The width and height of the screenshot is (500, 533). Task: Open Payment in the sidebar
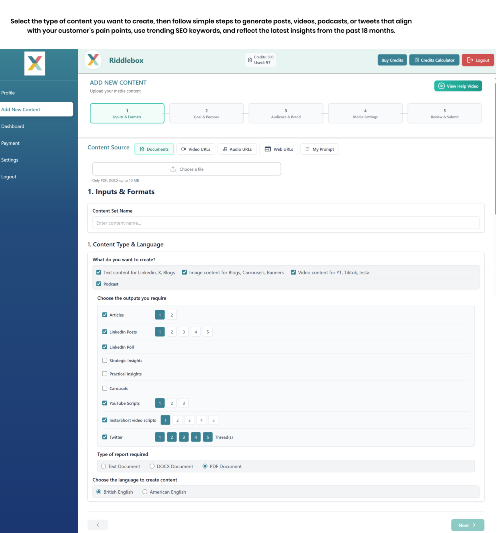click(x=10, y=143)
